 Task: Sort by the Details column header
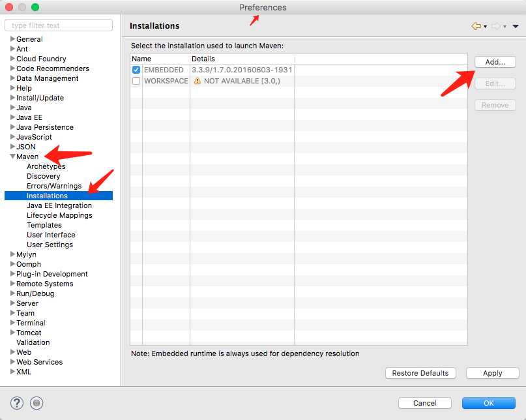coord(242,59)
